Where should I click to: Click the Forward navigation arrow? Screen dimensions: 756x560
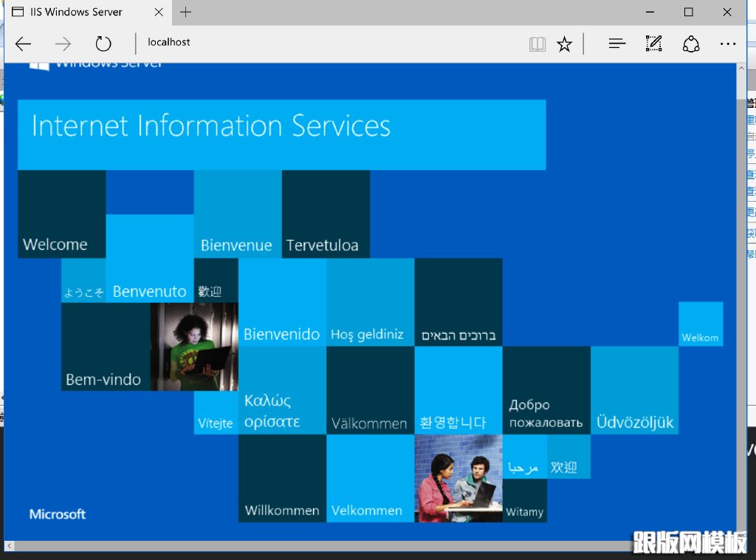click(x=63, y=44)
